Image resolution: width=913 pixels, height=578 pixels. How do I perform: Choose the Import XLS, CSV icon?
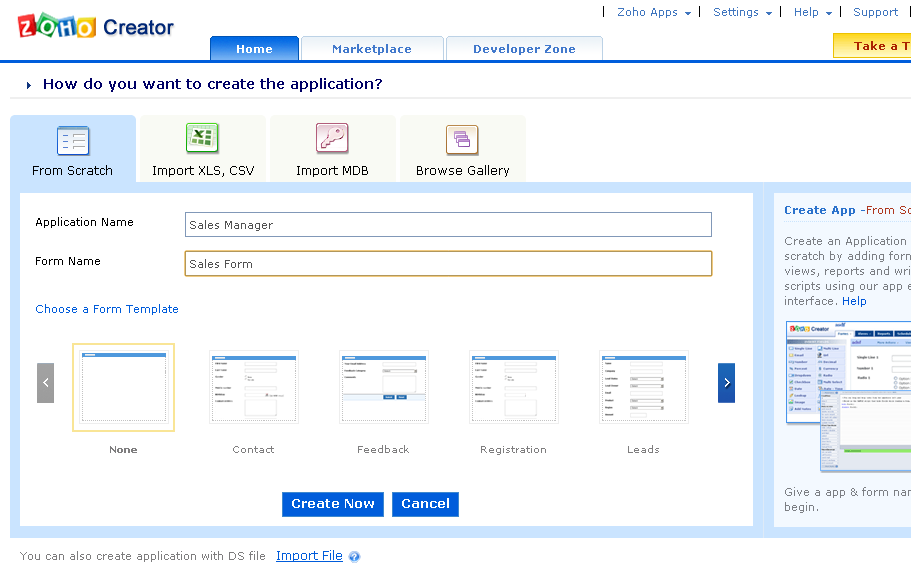202,139
